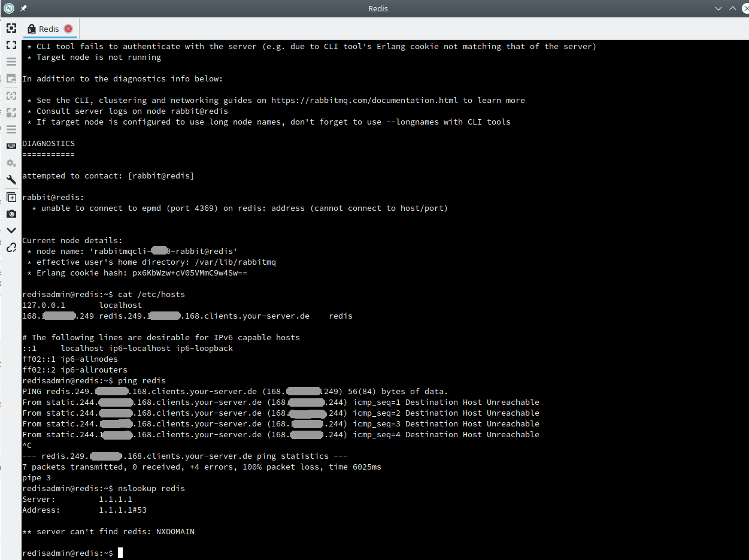This screenshot has height=560, width=749.
Task: Select the Redis connection tab
Action: click(50, 29)
